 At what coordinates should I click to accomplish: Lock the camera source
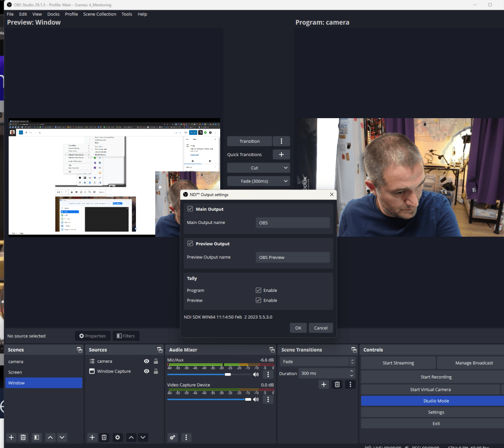point(156,361)
